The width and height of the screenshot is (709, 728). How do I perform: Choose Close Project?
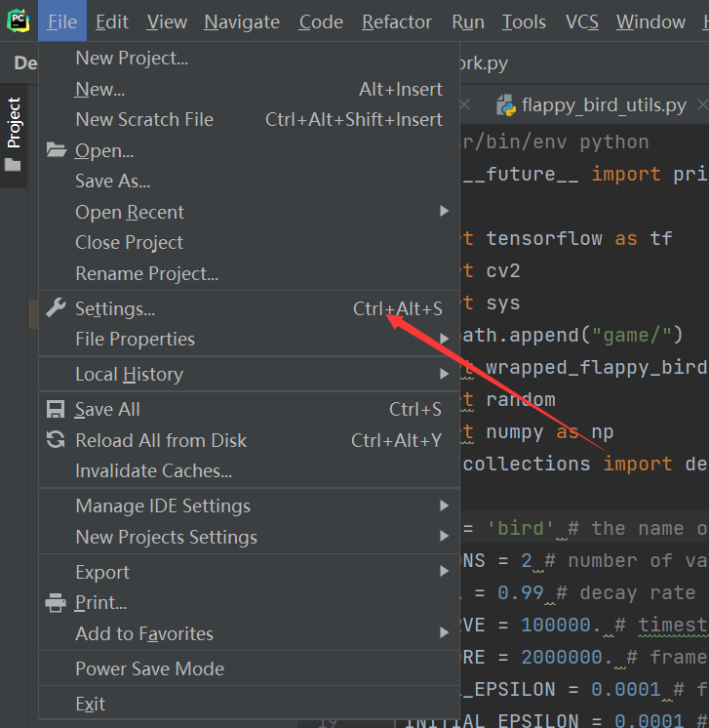coord(249,242)
